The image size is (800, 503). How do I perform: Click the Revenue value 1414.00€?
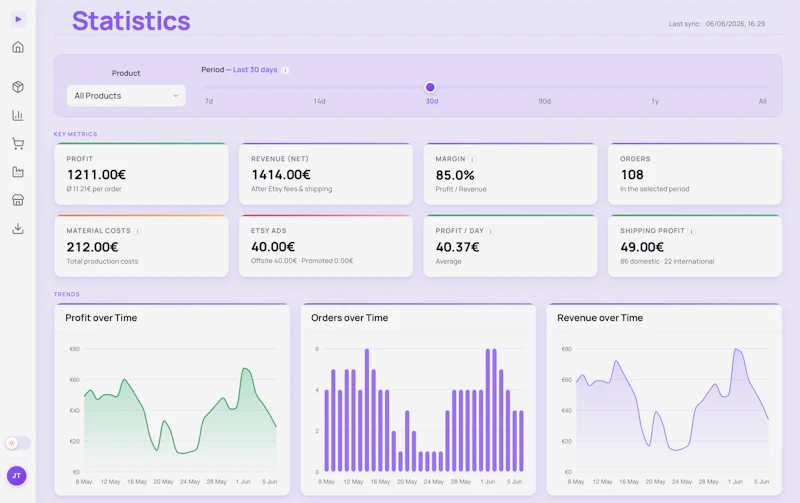281,174
